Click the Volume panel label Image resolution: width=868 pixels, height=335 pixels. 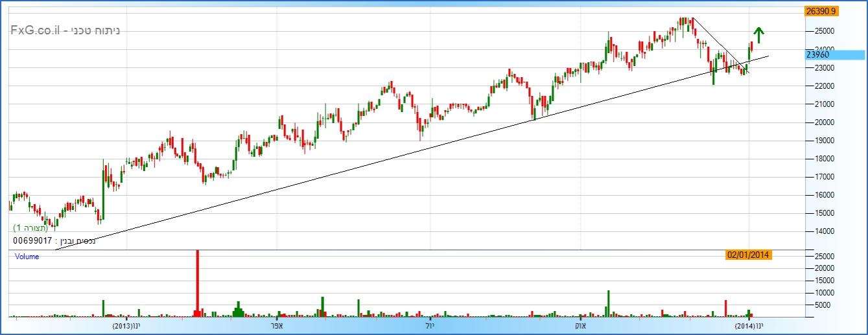point(27,257)
